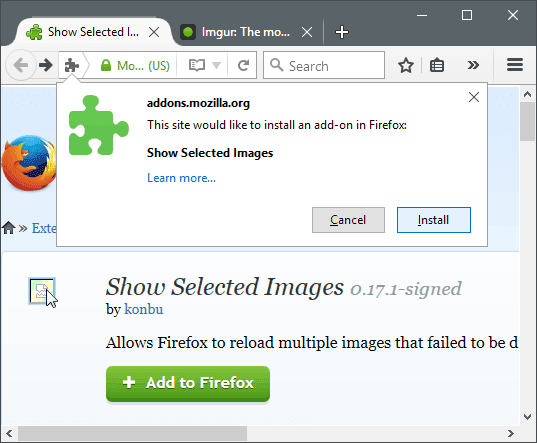Open Reader View with the book icon
Viewport: 537px width, 443px height.
click(x=197, y=65)
